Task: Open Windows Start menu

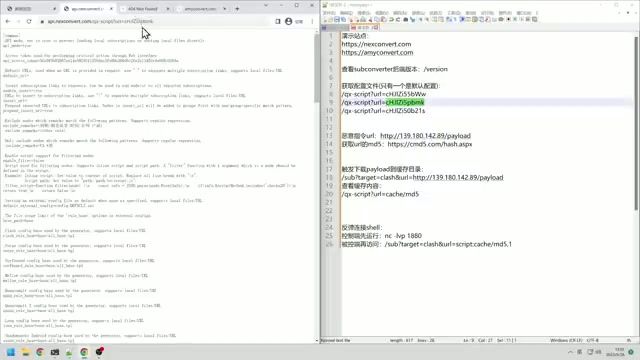Action: 11,352
